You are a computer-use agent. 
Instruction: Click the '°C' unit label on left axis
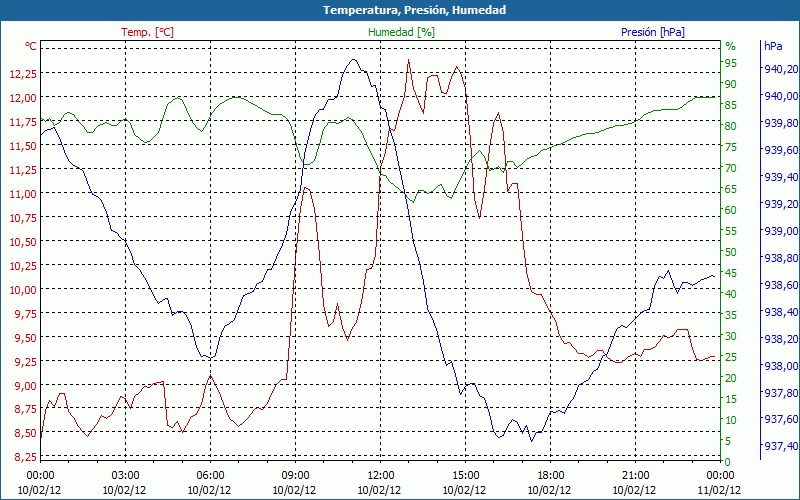pos(31,46)
